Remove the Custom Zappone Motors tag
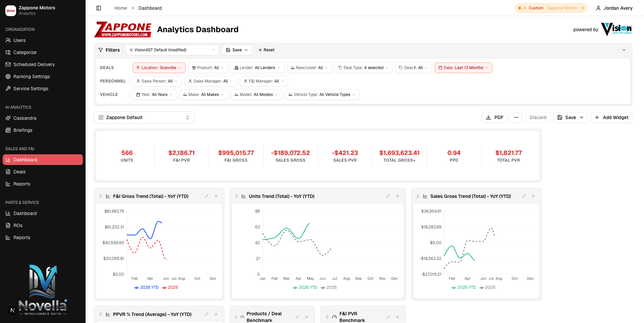644x323 pixels. (583, 8)
